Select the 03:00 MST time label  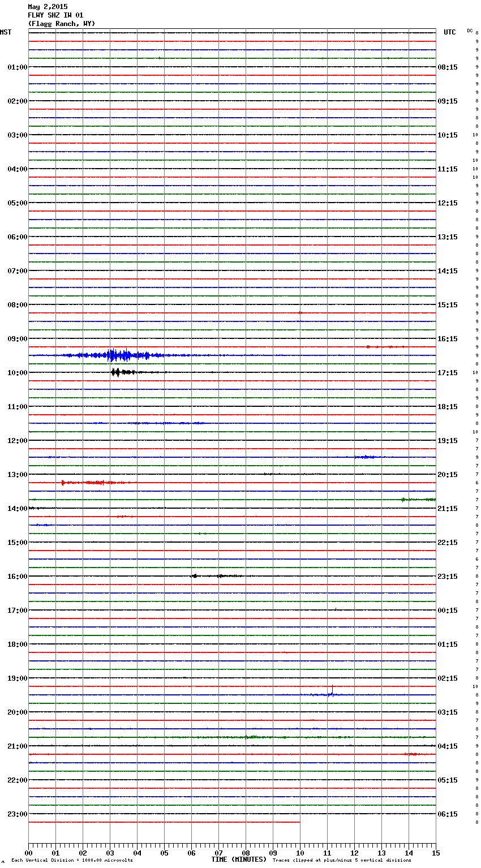click(x=18, y=135)
